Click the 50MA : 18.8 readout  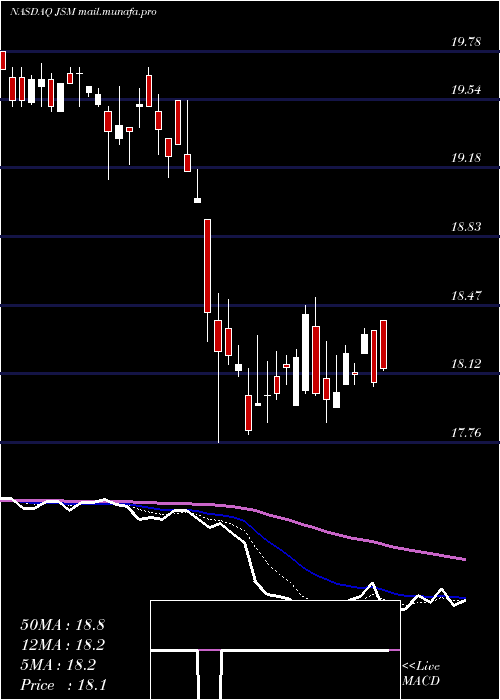click(62, 625)
